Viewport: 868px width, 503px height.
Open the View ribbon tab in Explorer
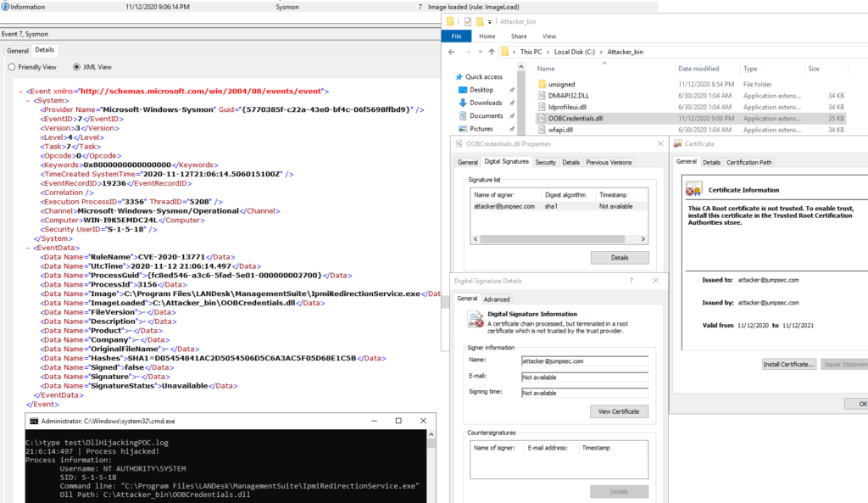(x=549, y=36)
